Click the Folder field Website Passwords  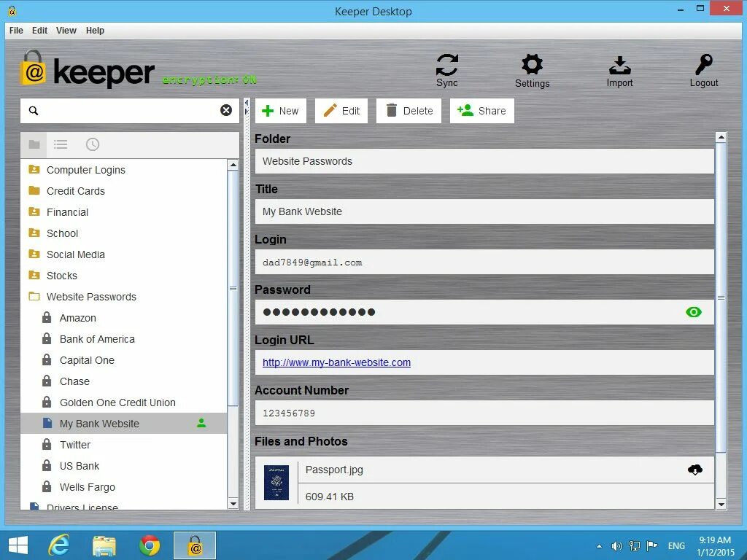pyautogui.click(x=484, y=161)
